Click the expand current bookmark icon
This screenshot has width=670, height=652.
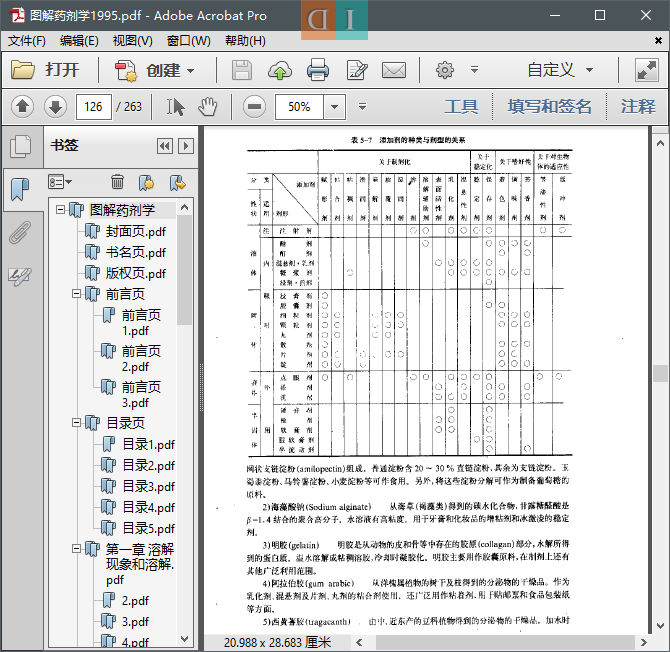pos(178,182)
